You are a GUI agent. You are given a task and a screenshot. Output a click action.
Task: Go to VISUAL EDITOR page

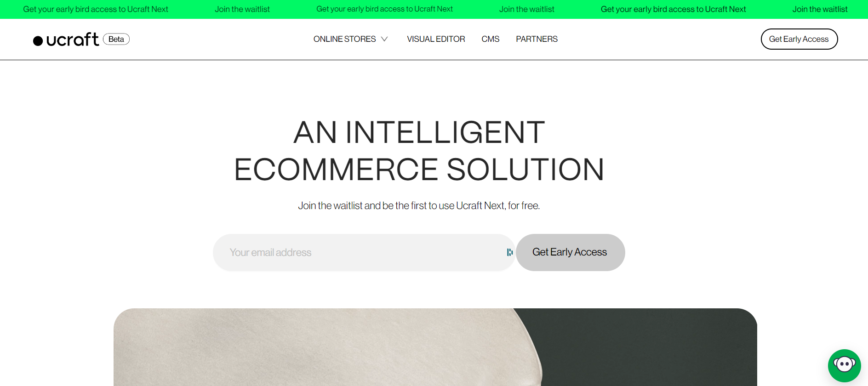point(436,39)
